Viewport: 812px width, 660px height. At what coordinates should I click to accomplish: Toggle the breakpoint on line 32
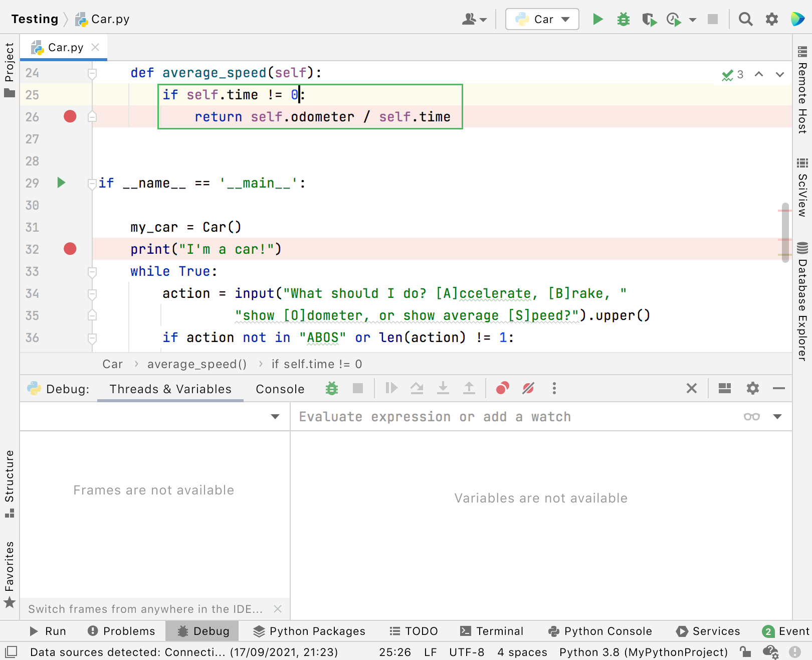[x=70, y=249]
